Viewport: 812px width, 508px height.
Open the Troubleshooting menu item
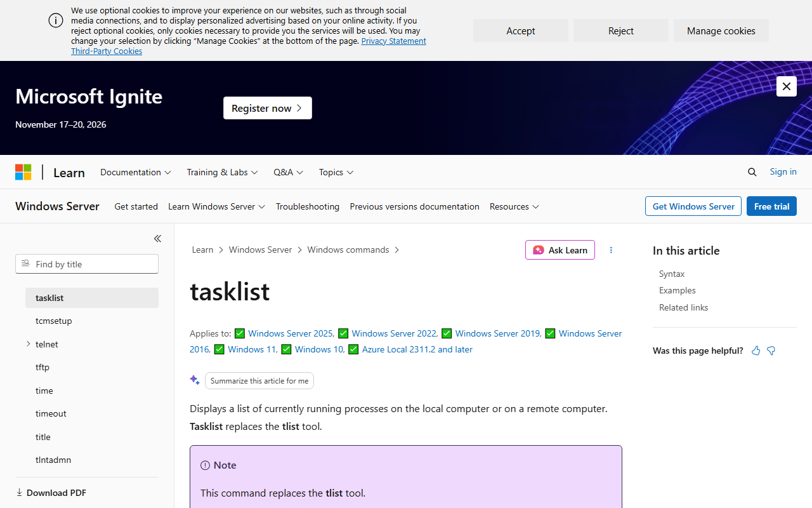(308, 206)
